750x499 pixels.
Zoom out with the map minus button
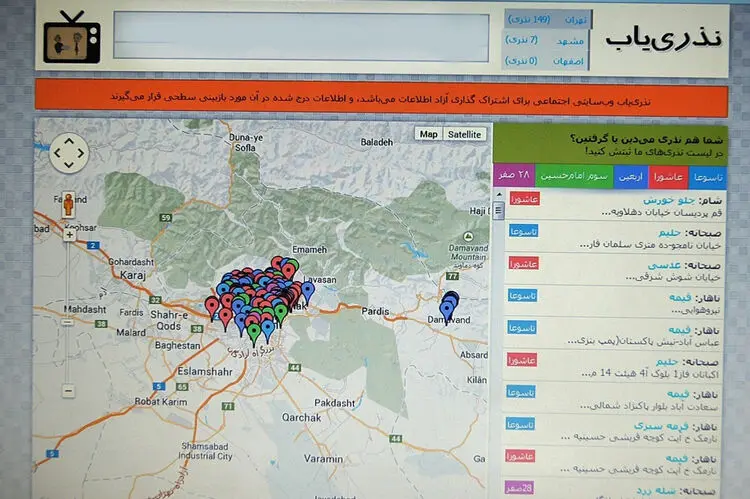pos(68,391)
